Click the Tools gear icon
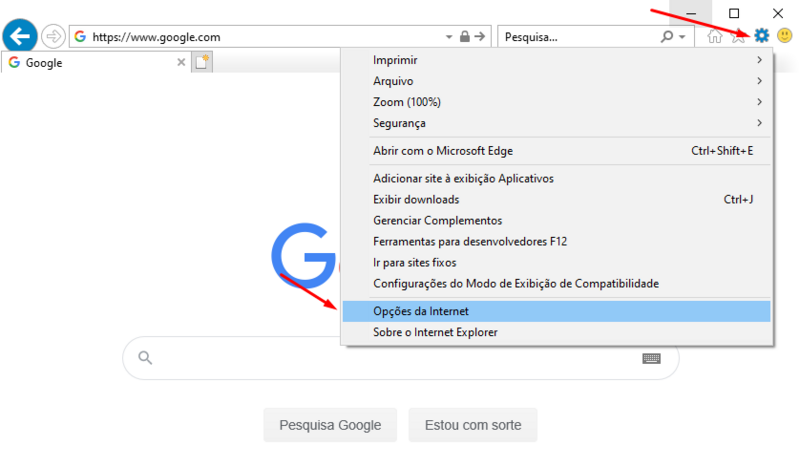 click(761, 36)
